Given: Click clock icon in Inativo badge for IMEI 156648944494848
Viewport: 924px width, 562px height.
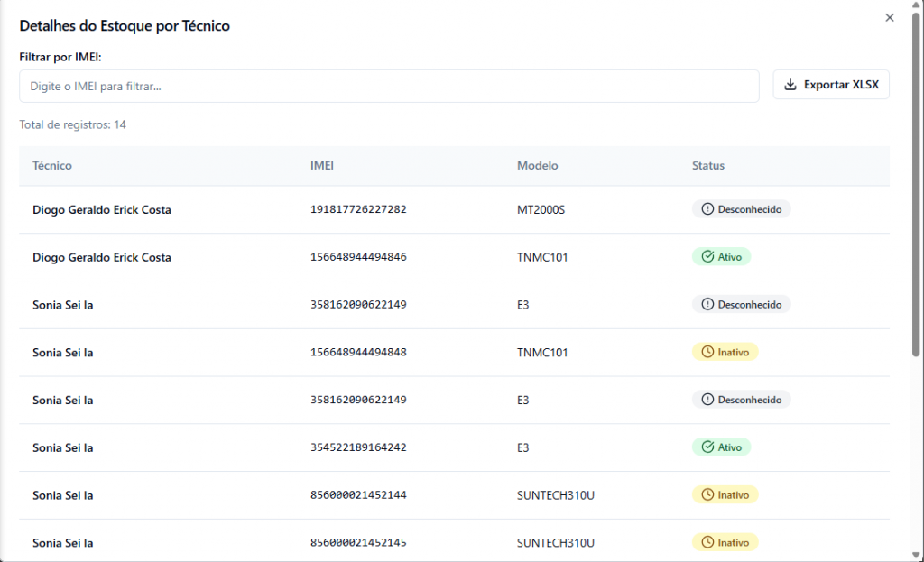Looking at the screenshot, I should pos(707,352).
